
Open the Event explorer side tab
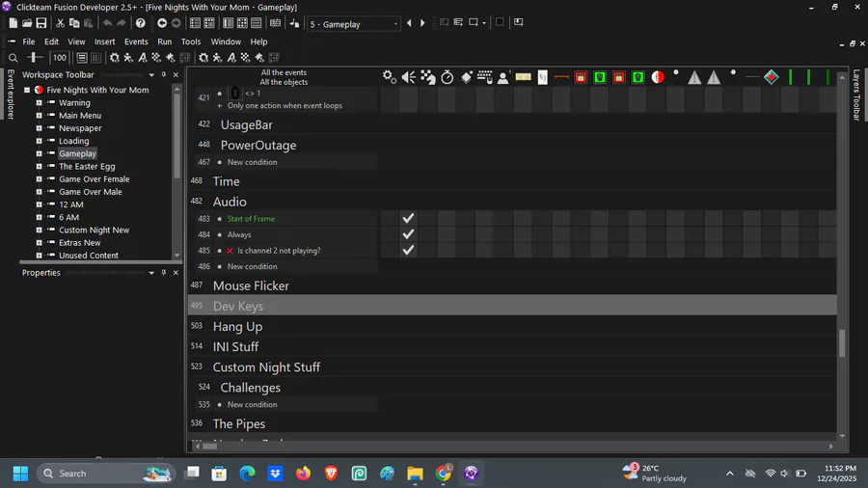coord(11,95)
